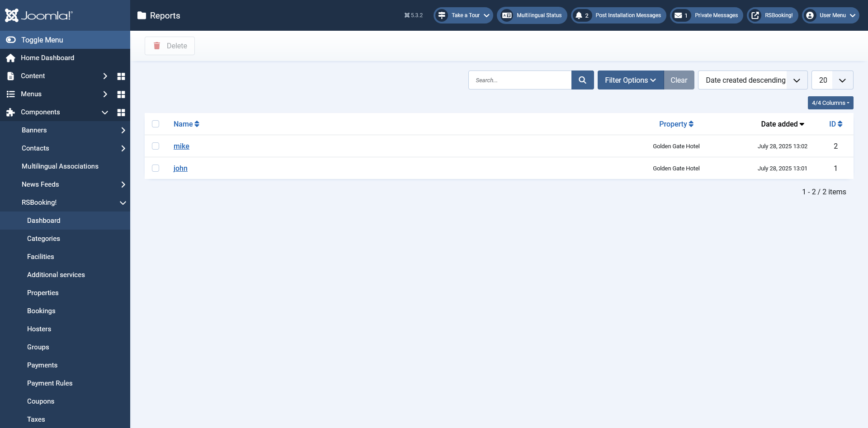Click the 1 - 2 / 2 items text
Viewport: 868px width, 428px height.
click(x=824, y=192)
